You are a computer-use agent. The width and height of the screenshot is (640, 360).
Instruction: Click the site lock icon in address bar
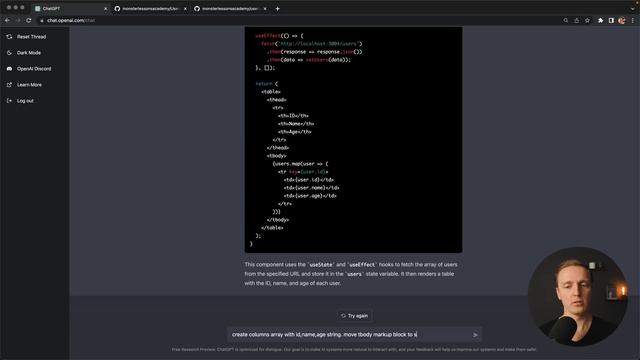(42, 20)
